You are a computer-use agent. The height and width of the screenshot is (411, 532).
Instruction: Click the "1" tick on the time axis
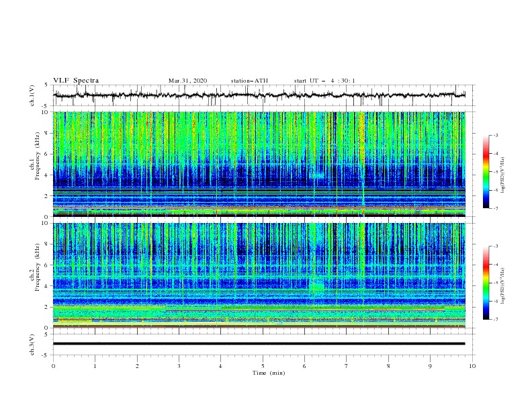tap(95, 366)
